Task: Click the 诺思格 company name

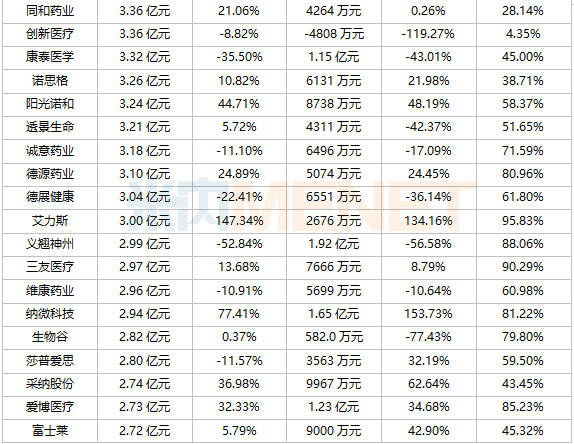Action: [x=50, y=81]
